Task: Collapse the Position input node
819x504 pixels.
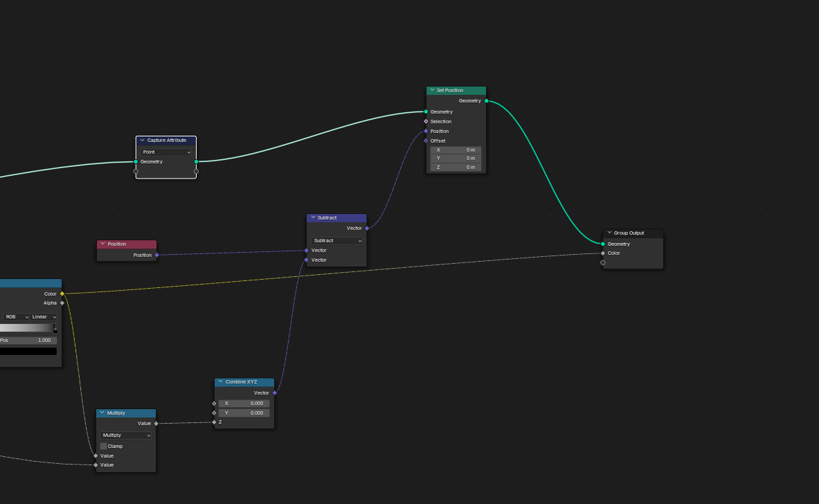Action: pyautogui.click(x=103, y=244)
